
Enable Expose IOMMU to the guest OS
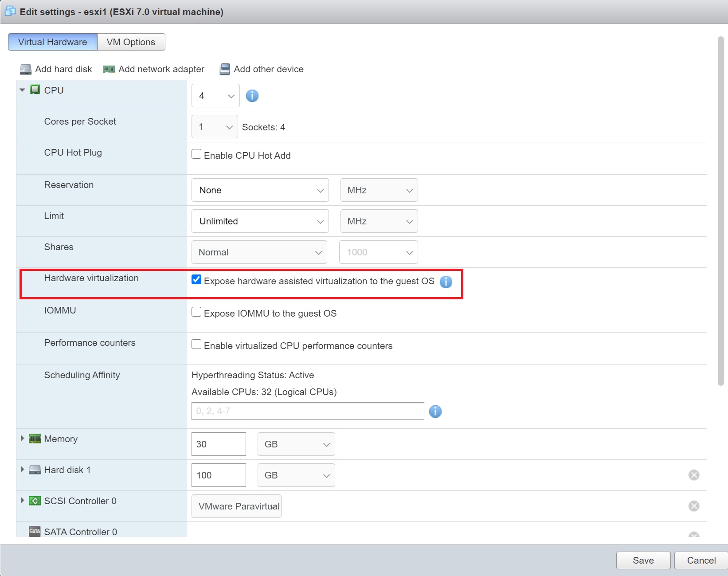pyautogui.click(x=196, y=312)
